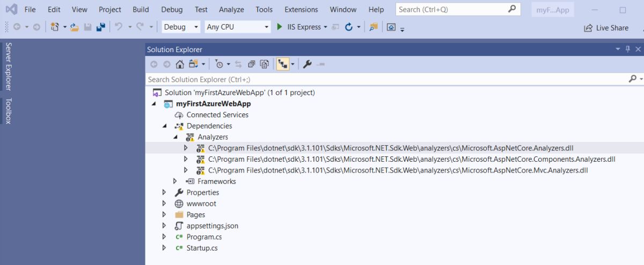The image size is (644, 265).
Task: Click the Visual Studio logo icon
Action: (x=11, y=9)
